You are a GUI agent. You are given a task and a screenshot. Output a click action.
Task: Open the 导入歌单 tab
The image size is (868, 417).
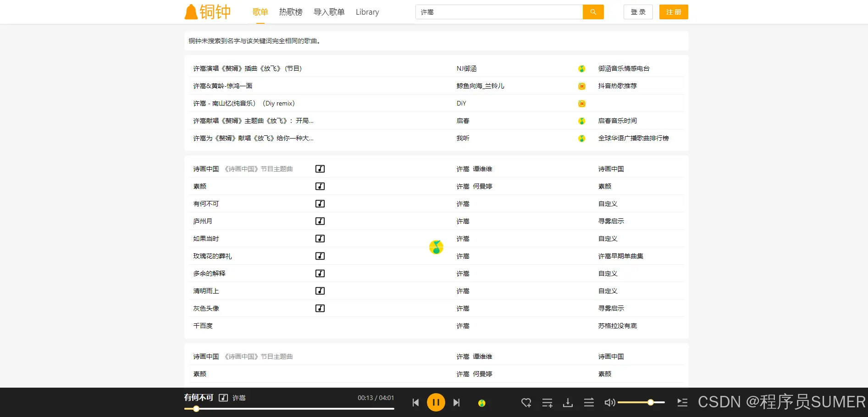[x=329, y=12]
